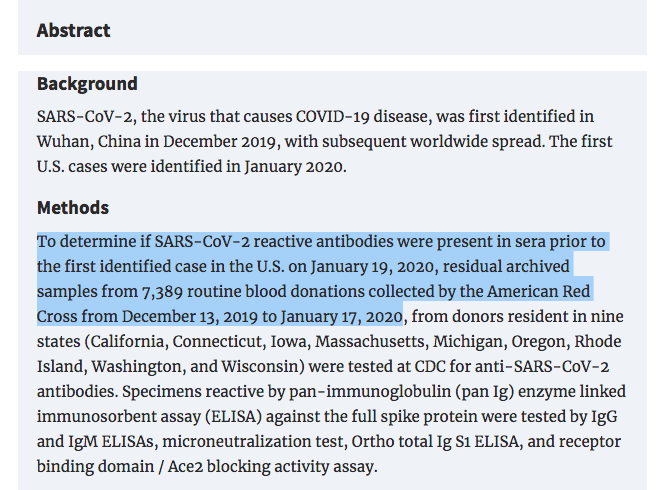Screen dimensions: 669x490
Task: Click the words 'American Red' in highlighted text
Action: point(538,292)
